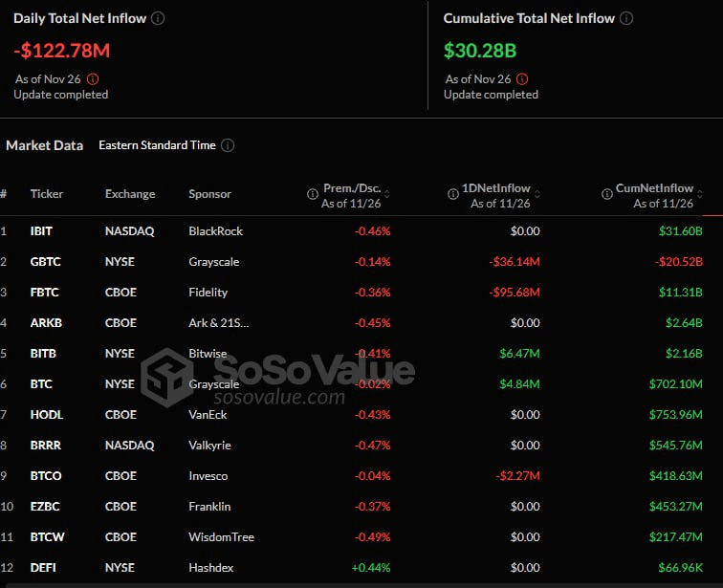
Task: Select the BRRR ticker
Action: pyautogui.click(x=45, y=446)
